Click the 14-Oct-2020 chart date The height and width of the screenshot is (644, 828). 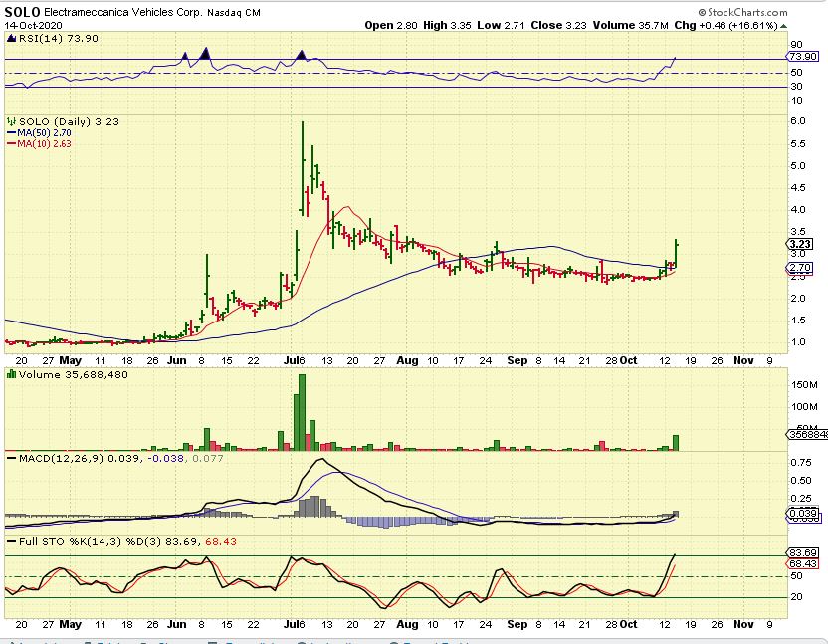point(33,25)
